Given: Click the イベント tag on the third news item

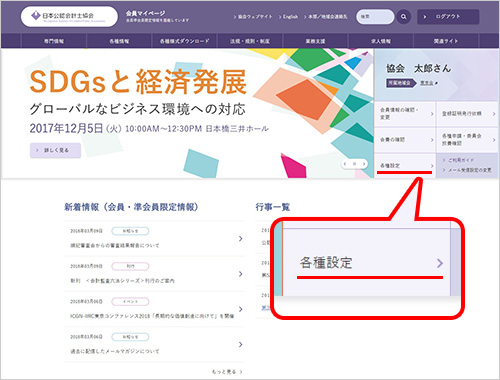Looking at the screenshot, I should click(x=130, y=302).
